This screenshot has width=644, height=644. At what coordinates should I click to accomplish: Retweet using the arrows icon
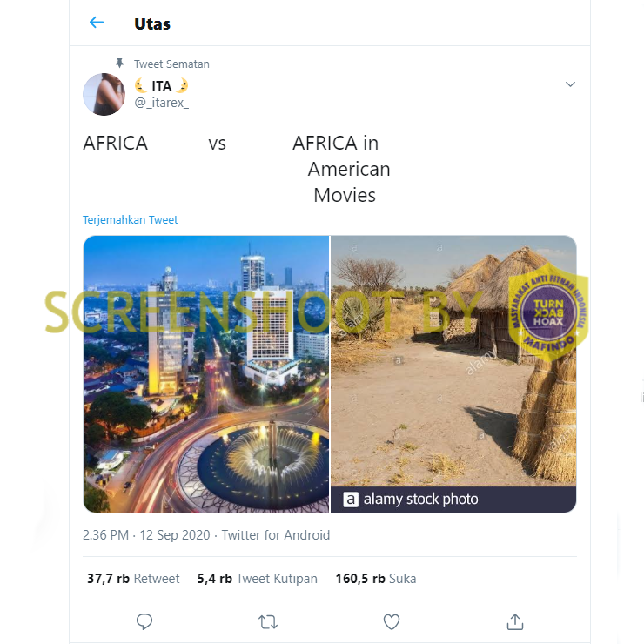tap(268, 621)
